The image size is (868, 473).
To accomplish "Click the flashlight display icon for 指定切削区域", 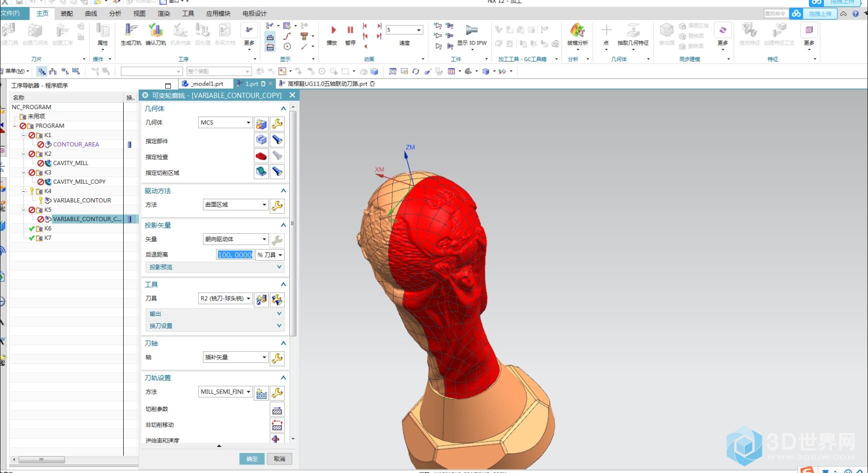I will 277,172.
